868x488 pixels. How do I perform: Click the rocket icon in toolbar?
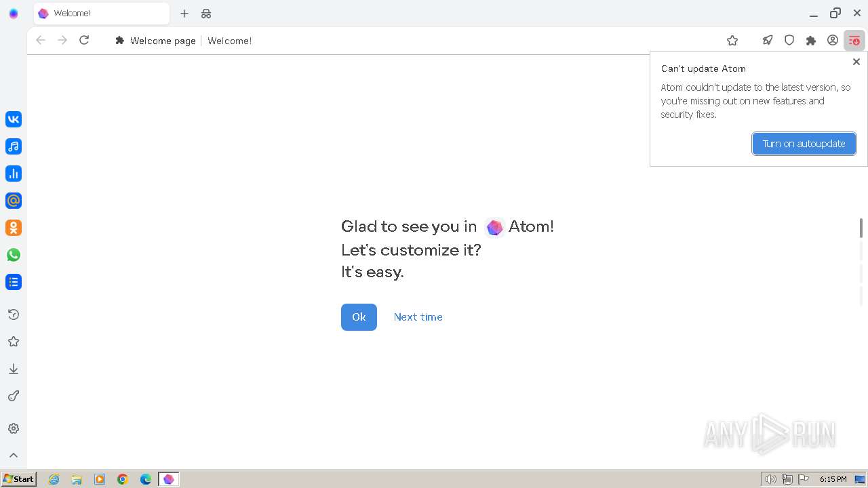click(768, 41)
